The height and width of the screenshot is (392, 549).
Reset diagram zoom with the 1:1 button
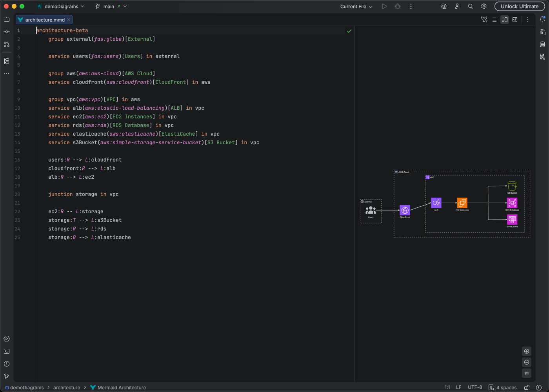coord(527,373)
